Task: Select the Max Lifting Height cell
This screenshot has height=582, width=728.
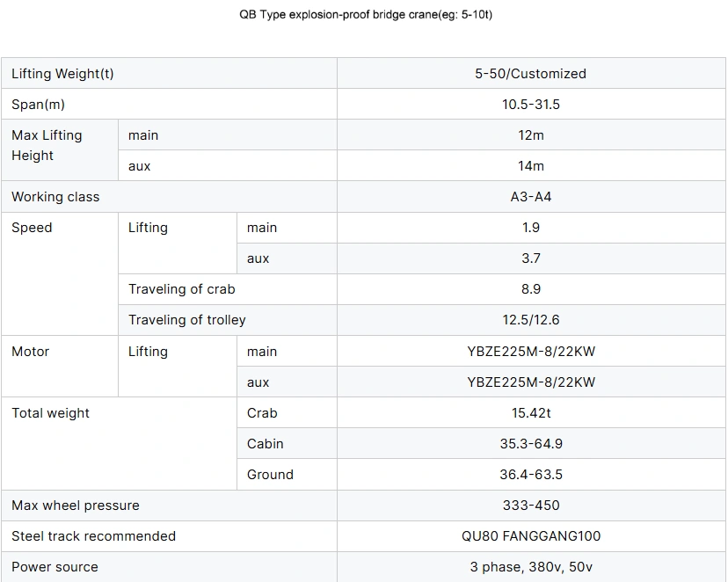Action: [47, 146]
